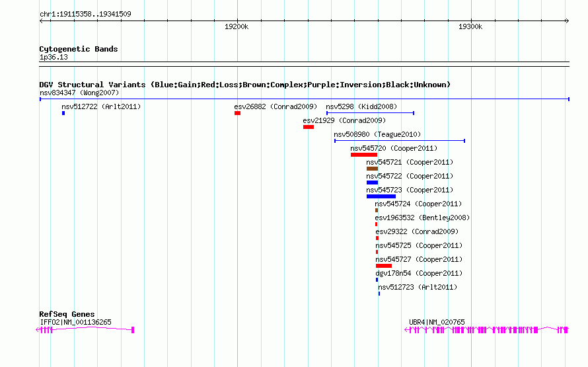Select nsv545720 (Cooper2011) label
The height and width of the screenshot is (367, 588).
pos(394,148)
